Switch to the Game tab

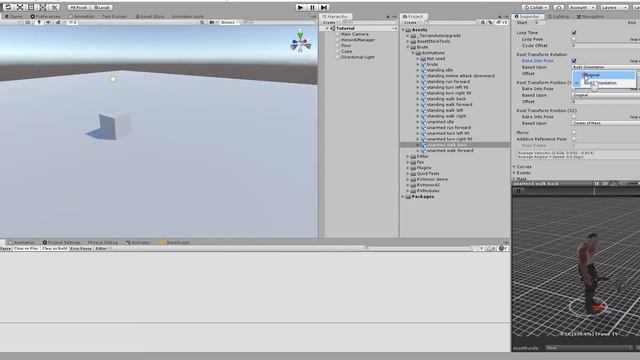click(x=13, y=16)
